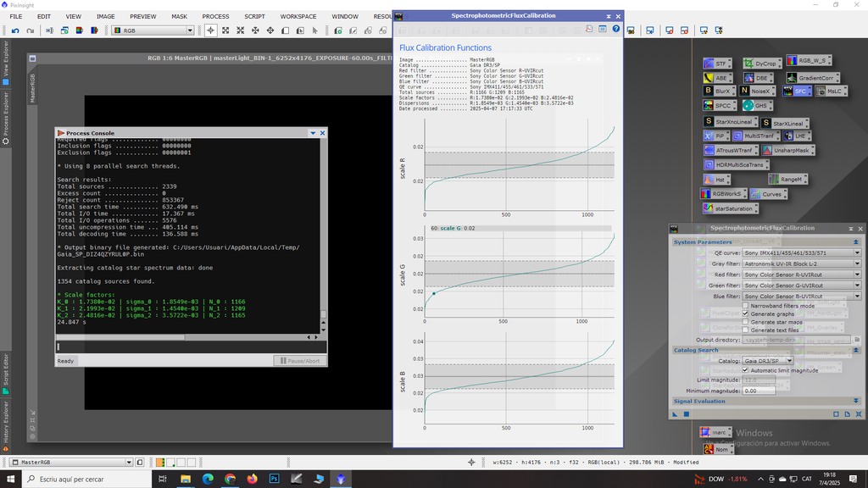Image resolution: width=868 pixels, height=488 pixels.
Task: Apply process with the blue triangle button
Action: 675,413
